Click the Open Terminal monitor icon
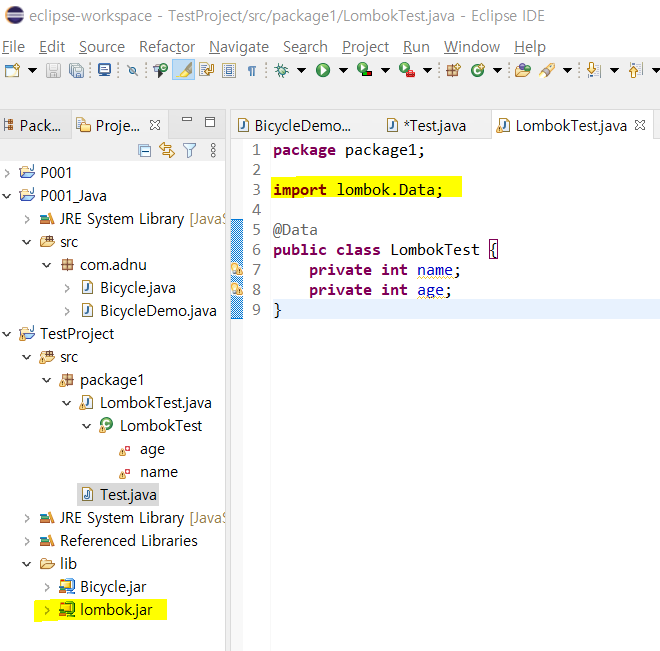 [104, 70]
